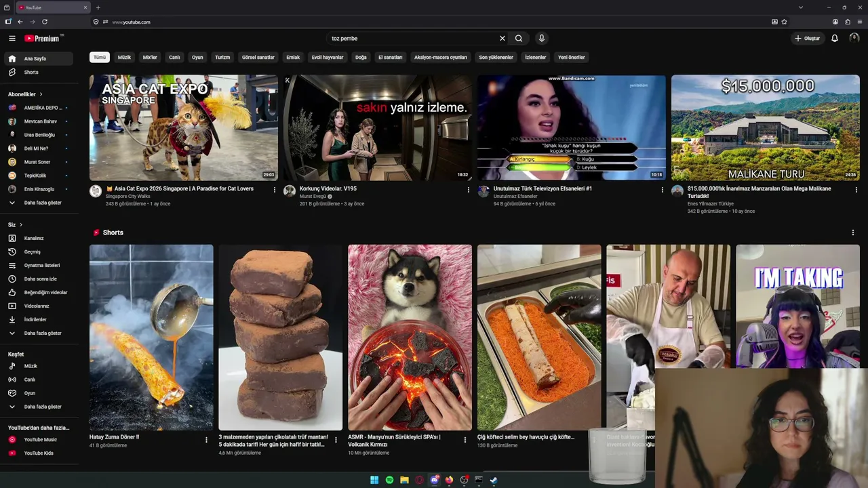The image size is (868, 488).
Task: Select the Canlı filter chip
Action: pyautogui.click(x=174, y=58)
